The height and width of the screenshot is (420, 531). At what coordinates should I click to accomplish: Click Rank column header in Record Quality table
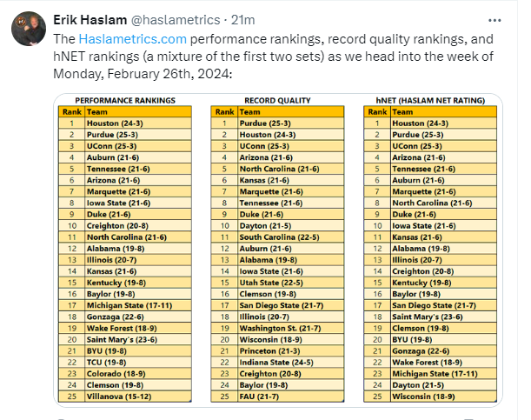coord(224,112)
